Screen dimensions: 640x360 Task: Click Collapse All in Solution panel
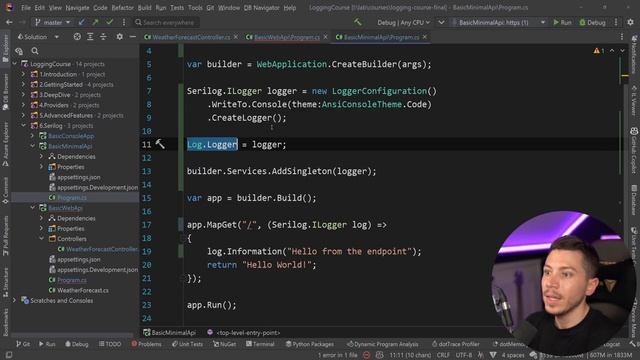point(103,37)
